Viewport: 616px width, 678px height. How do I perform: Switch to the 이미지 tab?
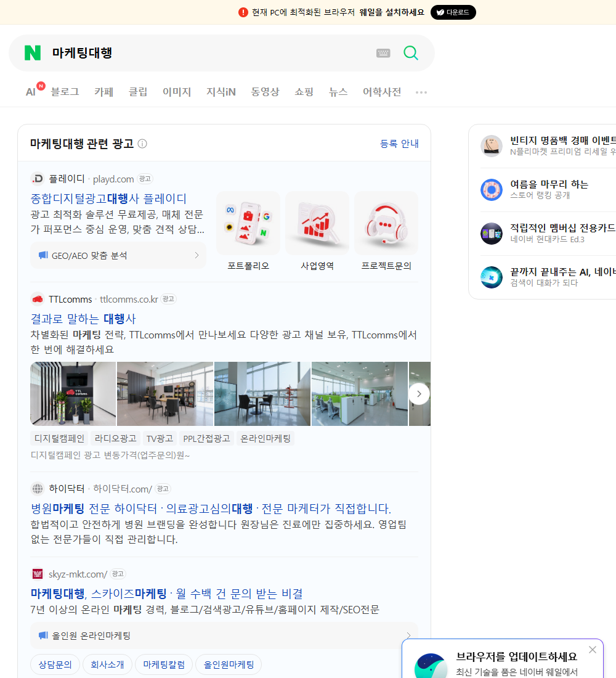(177, 92)
